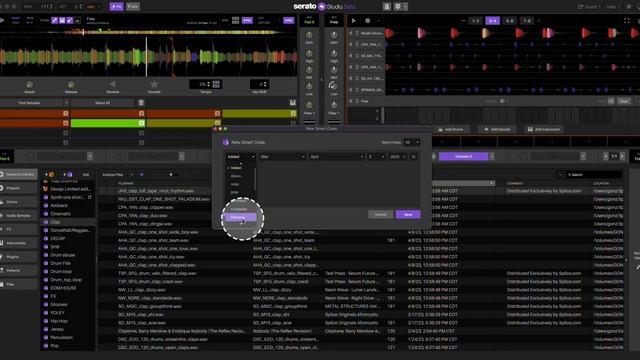640x360 pixels.
Task: Open the Analyze Files dropdown
Action: (x=118, y=175)
